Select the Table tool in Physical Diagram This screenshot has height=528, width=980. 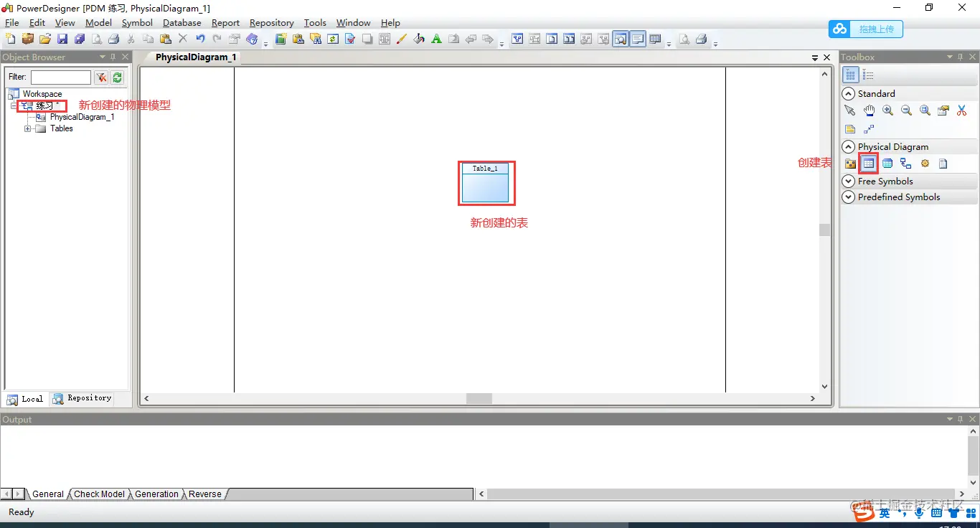click(869, 164)
